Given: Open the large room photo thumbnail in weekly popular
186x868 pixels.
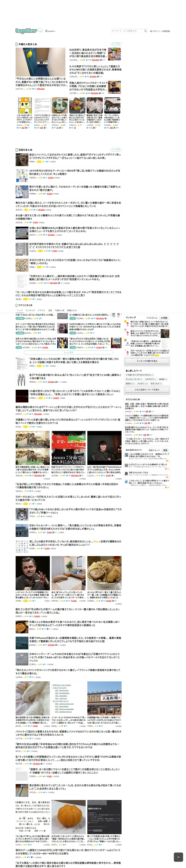Looking at the screenshot, I should click(x=41, y=62).
